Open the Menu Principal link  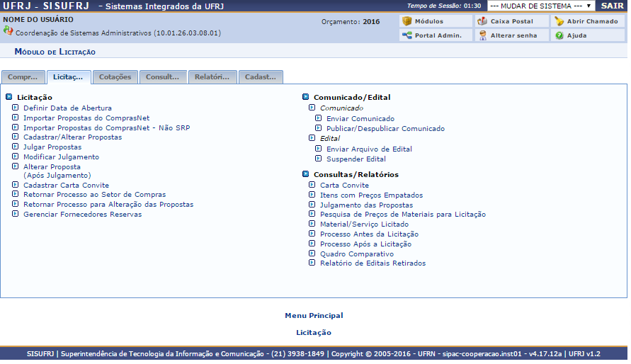click(x=314, y=316)
